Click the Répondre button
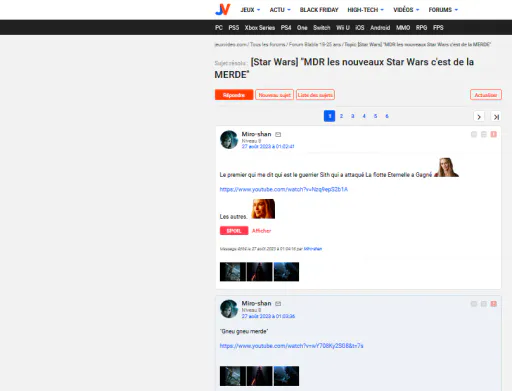Viewport: 512px width, 391px height. click(x=234, y=95)
